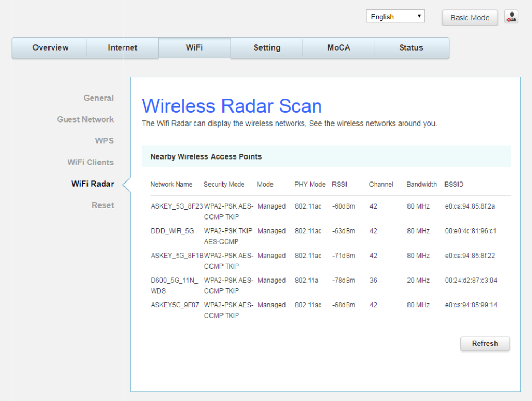This screenshot has width=532, height=401.
Task: Go to the Internet tab
Action: click(122, 47)
